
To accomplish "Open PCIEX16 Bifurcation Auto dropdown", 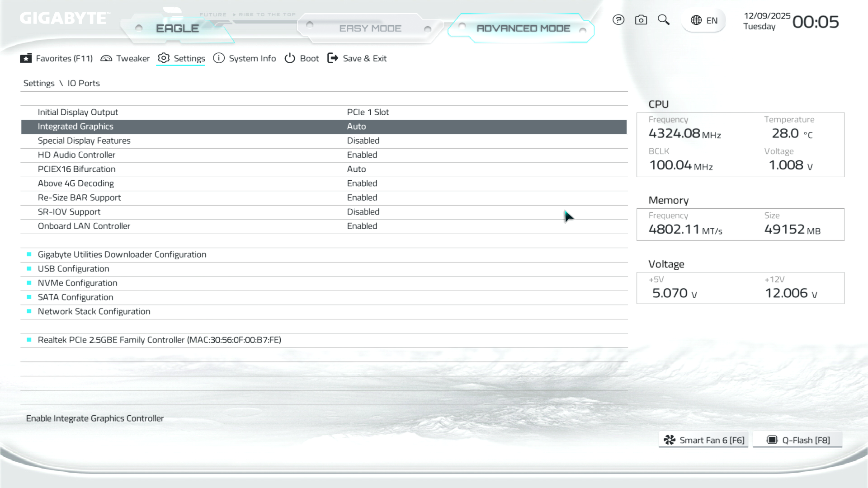I will coord(356,169).
